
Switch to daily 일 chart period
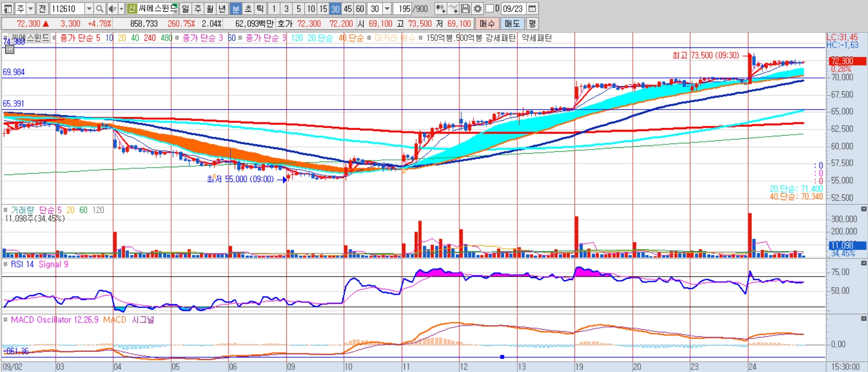pyautogui.click(x=185, y=9)
